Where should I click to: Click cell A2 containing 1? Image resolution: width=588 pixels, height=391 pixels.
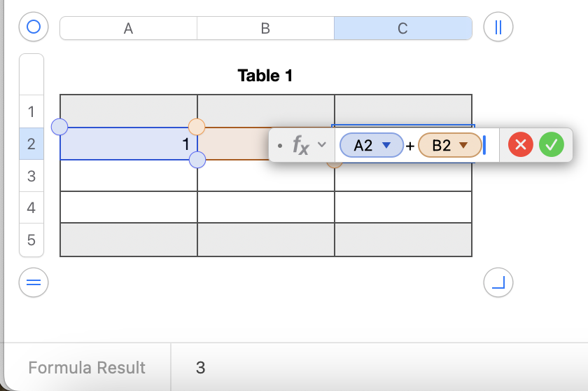[128, 144]
